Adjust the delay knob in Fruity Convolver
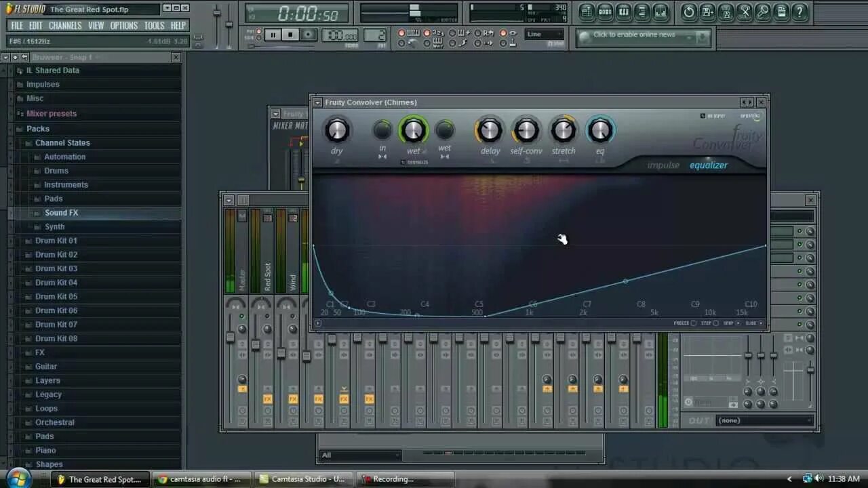This screenshot has height=488, width=868. (x=489, y=129)
